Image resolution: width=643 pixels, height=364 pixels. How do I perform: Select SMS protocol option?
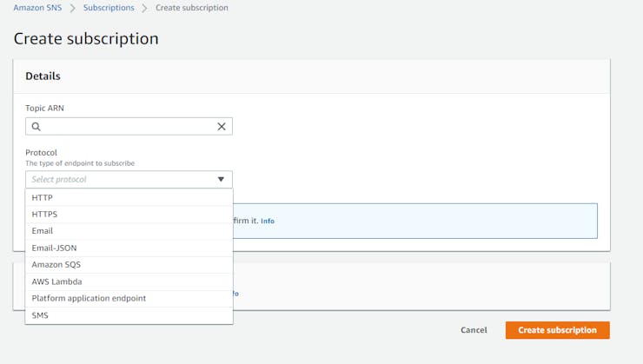(40, 315)
